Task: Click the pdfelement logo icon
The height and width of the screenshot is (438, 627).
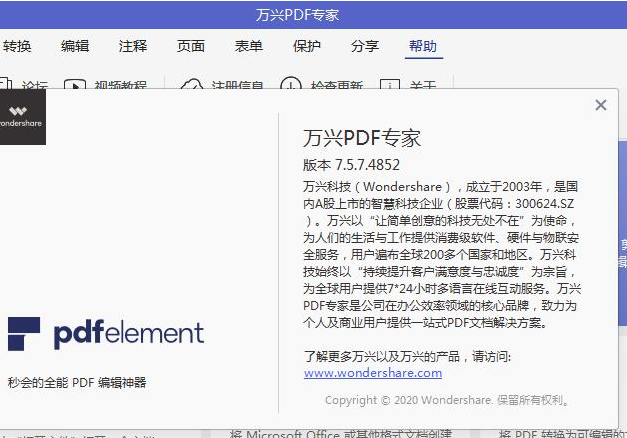Action: point(24,334)
